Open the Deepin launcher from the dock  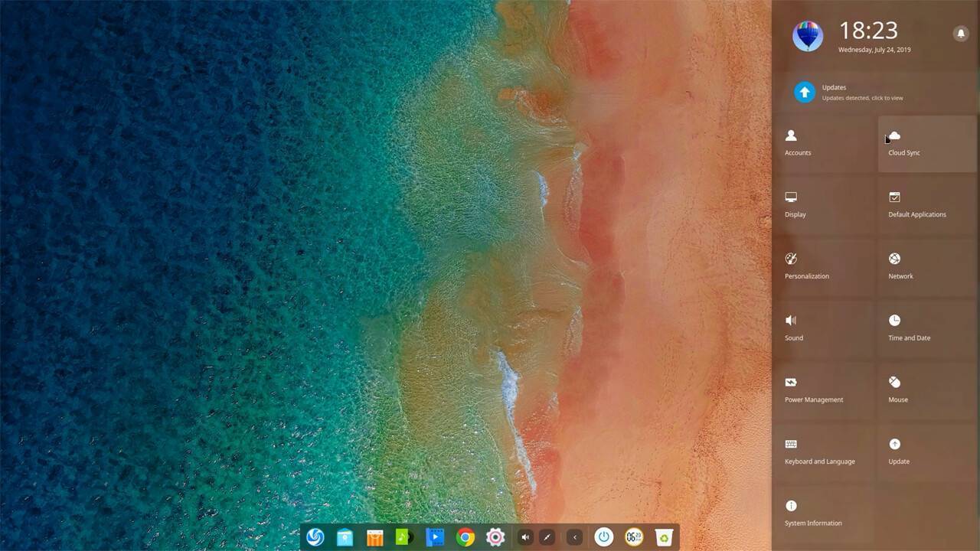point(315,537)
